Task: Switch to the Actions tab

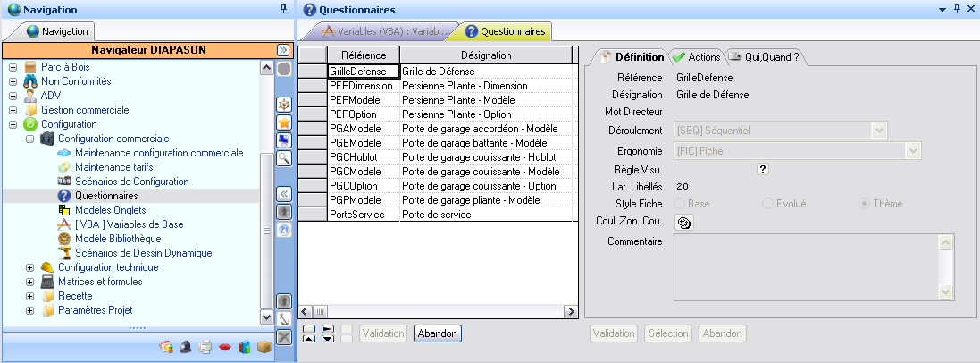Action: 696,57
